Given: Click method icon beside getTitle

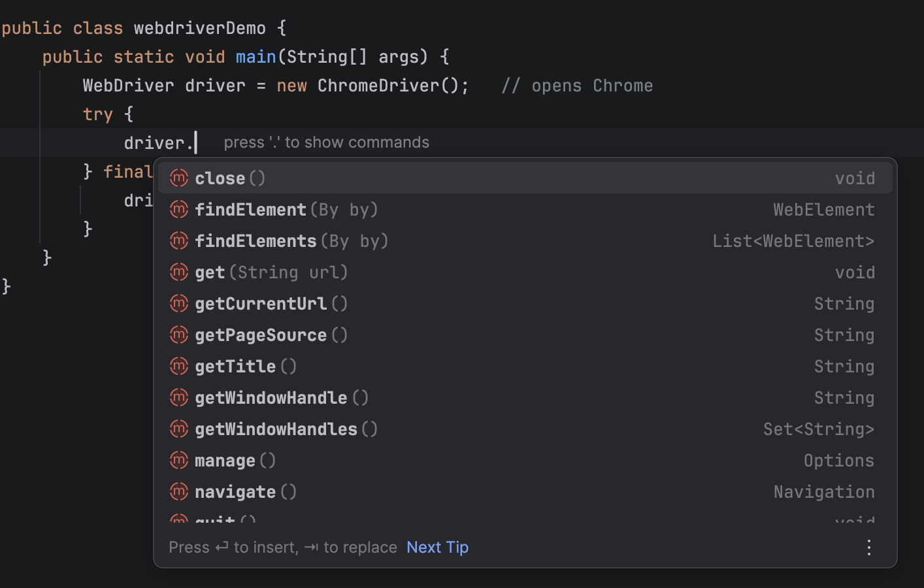Looking at the screenshot, I should [179, 366].
